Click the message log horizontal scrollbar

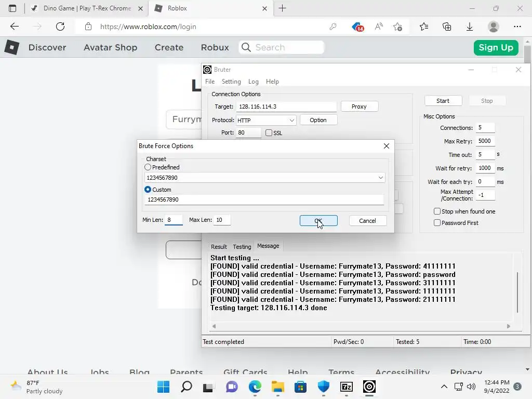pyautogui.click(x=361, y=326)
